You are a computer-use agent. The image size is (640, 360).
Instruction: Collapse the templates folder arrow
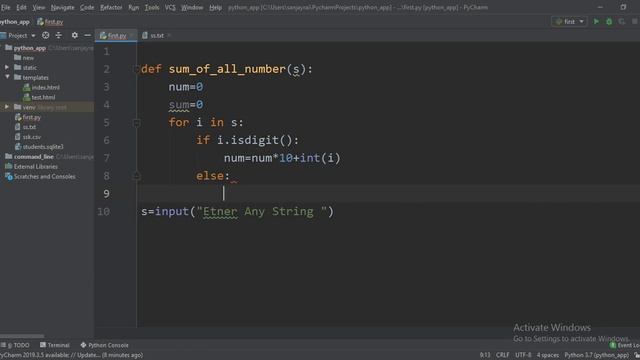[7, 77]
